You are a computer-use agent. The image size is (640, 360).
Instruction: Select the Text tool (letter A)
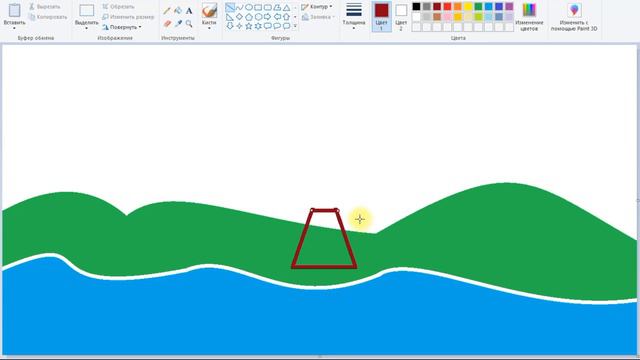click(x=189, y=11)
